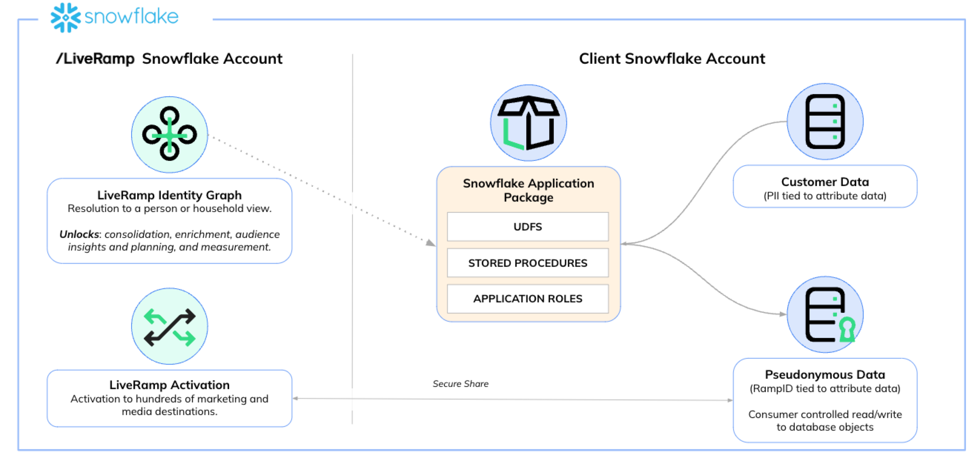Click the 'Customer Data' heading
Viewport: 980px width, 461px height.
(x=825, y=182)
